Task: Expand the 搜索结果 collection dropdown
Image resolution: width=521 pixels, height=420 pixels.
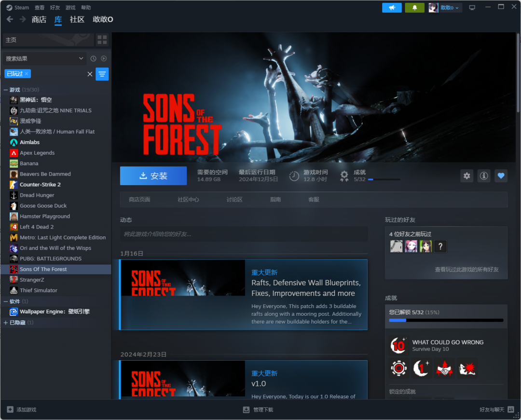Action: pyautogui.click(x=44, y=58)
